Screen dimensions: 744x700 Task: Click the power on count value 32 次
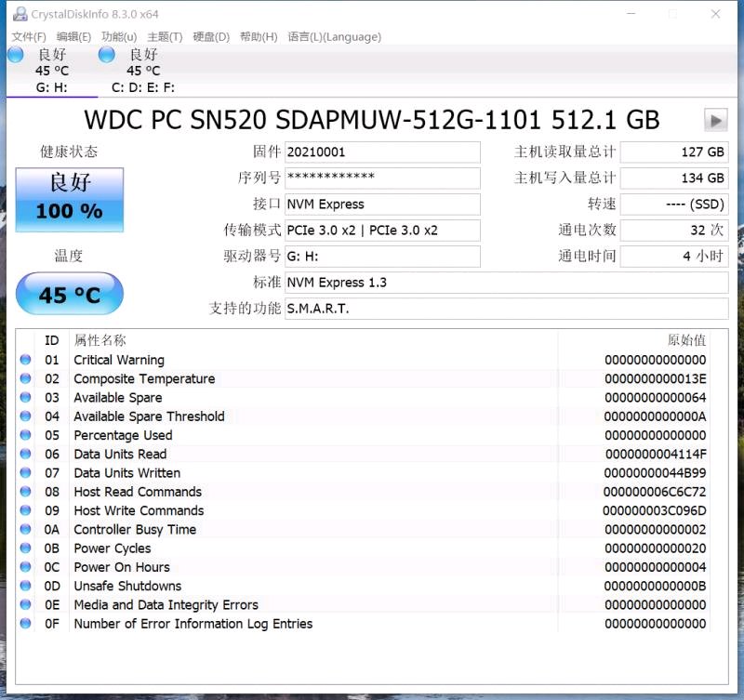pos(674,231)
